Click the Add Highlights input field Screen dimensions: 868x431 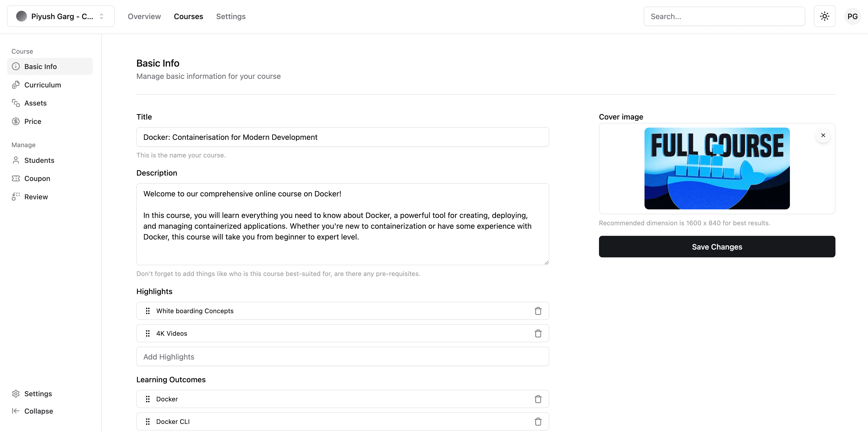point(342,357)
